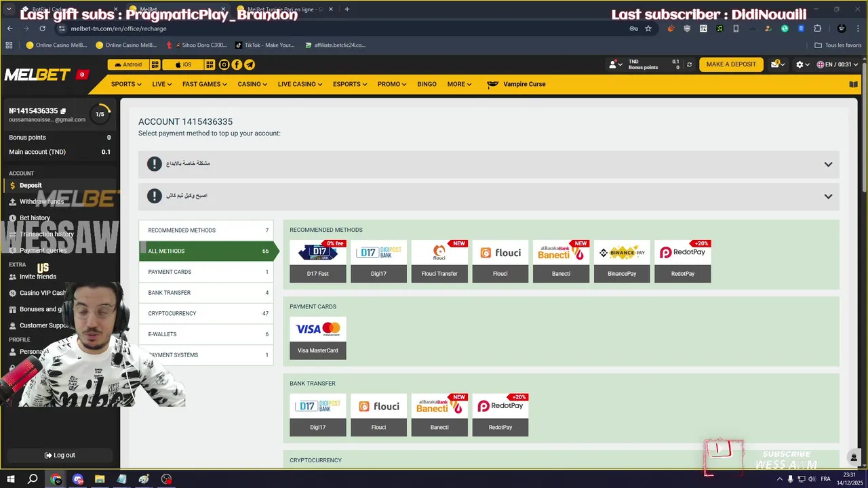Open the Chrome apps grid icon
This screenshot has width=868, height=488.
9,45
